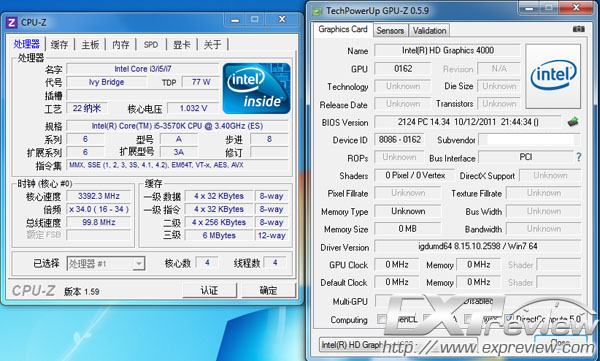
Task: Switch to the 内存 tab in CPU-Z
Action: click(x=121, y=45)
